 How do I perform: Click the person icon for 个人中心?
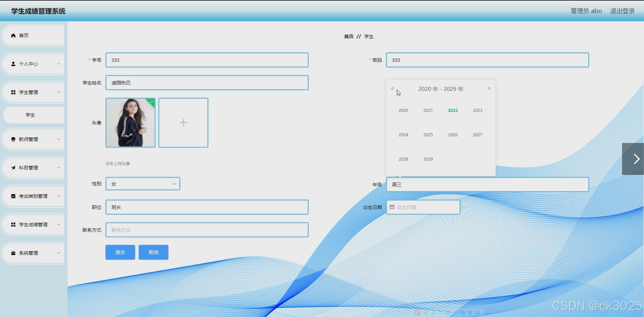pos(13,64)
